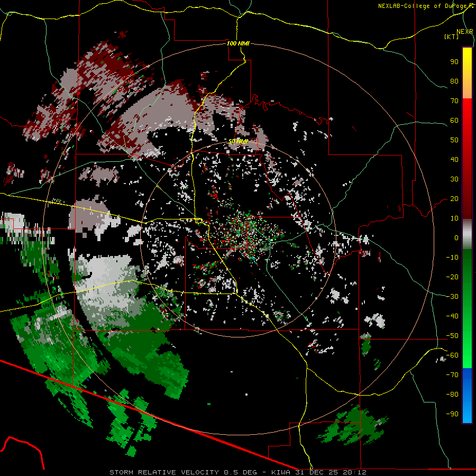Click the 50 NMI range ring label

click(238, 141)
